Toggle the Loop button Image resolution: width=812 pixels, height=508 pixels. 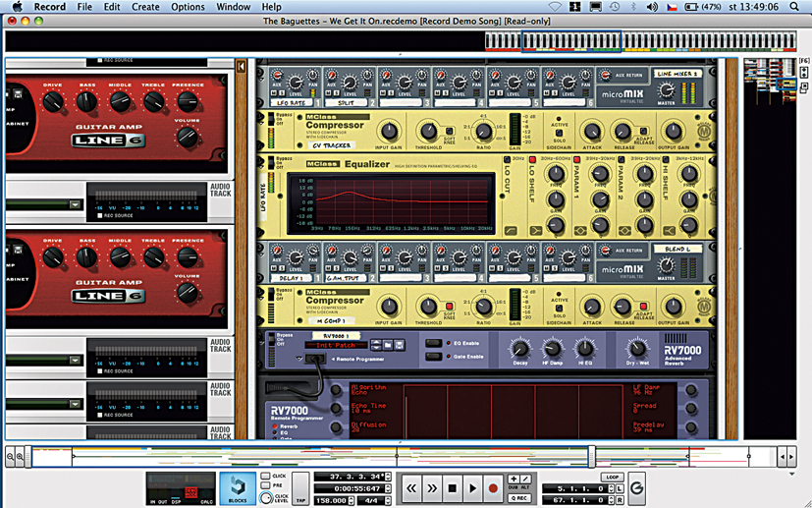[612, 477]
